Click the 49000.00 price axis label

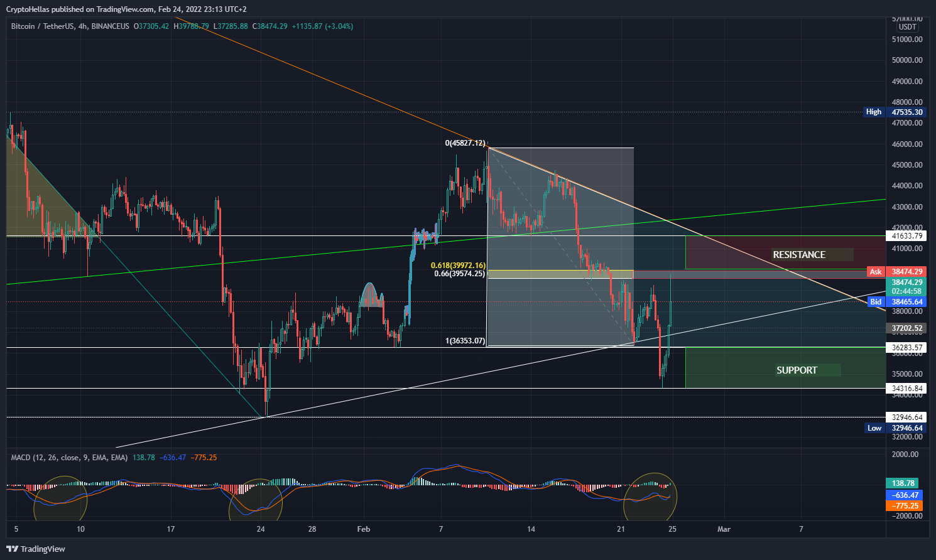pyautogui.click(x=907, y=82)
